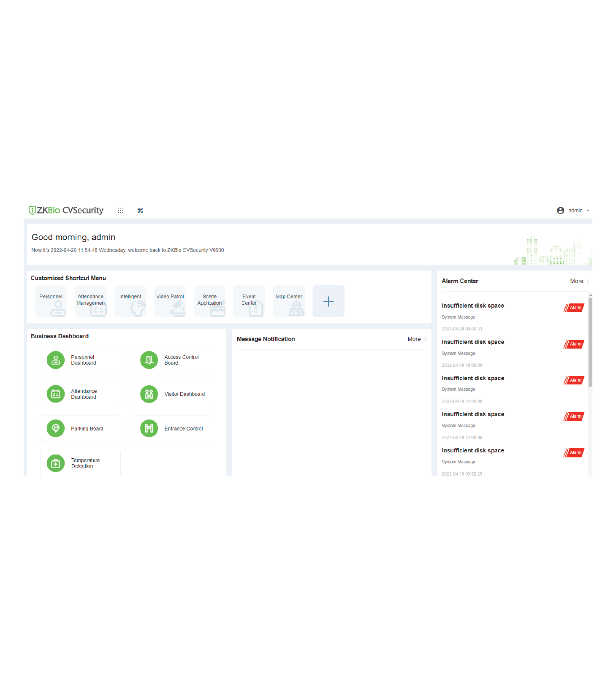616x679 pixels.
Task: Open the Intelligent shortcut tile
Action: tap(130, 301)
